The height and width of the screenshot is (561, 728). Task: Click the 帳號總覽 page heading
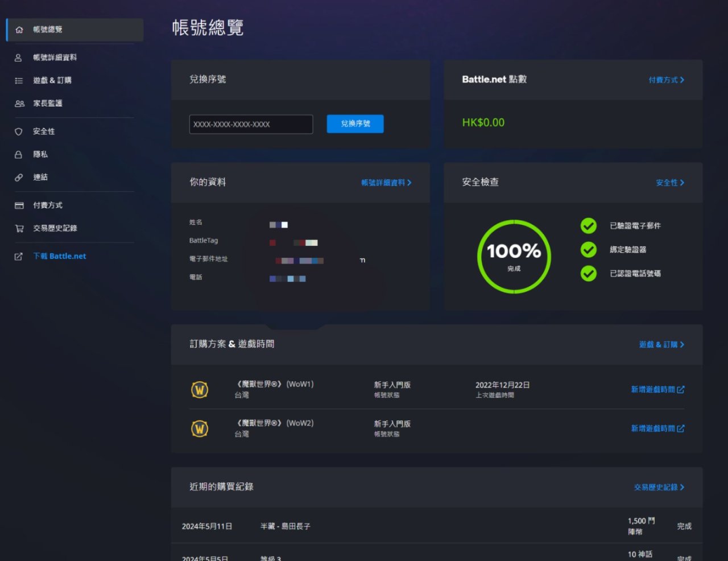pos(208,27)
